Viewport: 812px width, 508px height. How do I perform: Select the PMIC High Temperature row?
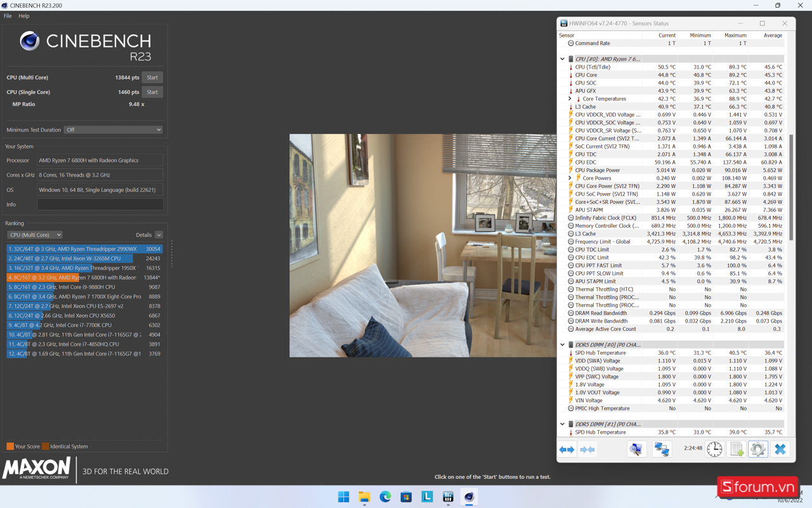(672, 408)
